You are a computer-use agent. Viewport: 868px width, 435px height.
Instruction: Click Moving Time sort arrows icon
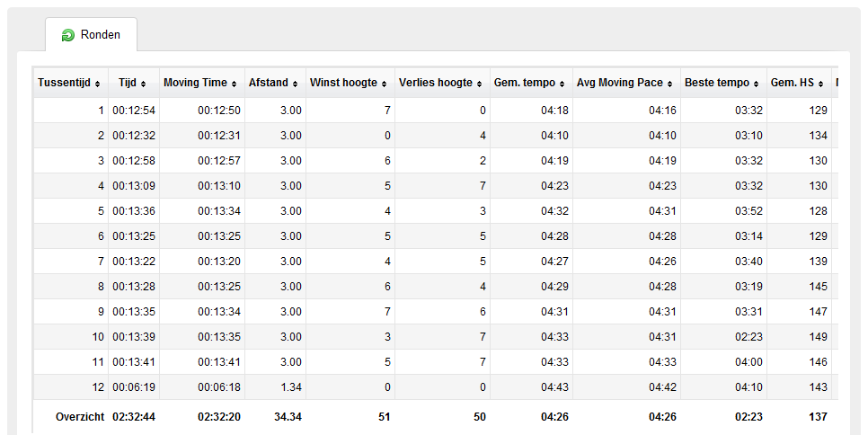click(x=234, y=84)
